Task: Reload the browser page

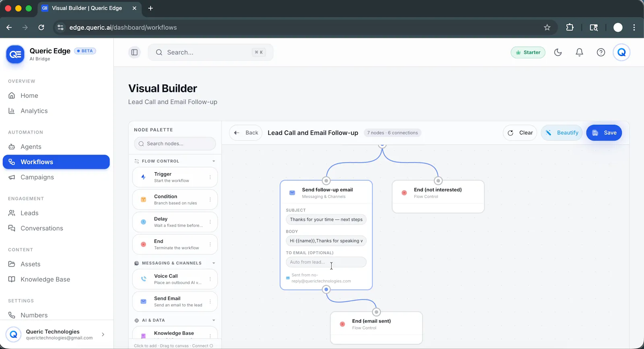Action: (x=41, y=27)
